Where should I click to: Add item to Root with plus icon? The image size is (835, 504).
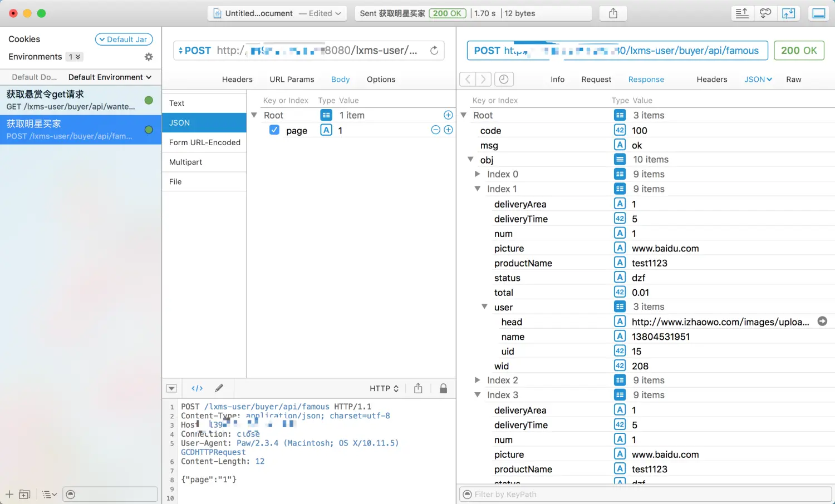pyautogui.click(x=448, y=115)
